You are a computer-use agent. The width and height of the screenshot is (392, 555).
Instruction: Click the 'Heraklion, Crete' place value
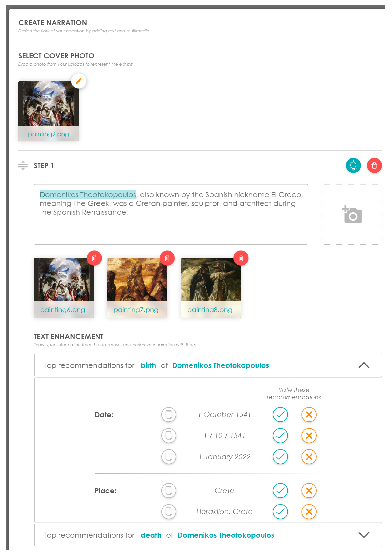pos(224,512)
